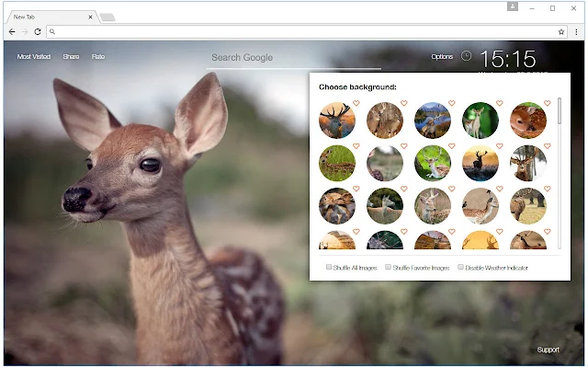The image size is (588, 368).
Task: Click the clock icon beside Options
Action: 466,56
